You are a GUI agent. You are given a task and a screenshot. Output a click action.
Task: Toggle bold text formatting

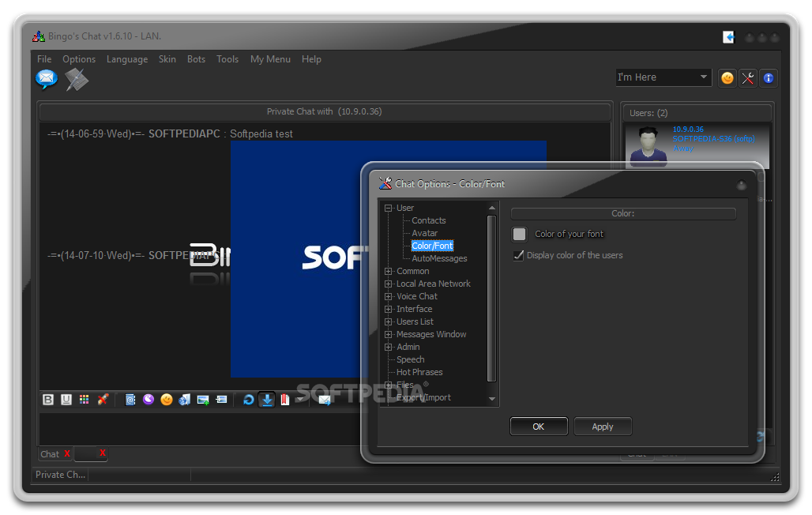48,400
